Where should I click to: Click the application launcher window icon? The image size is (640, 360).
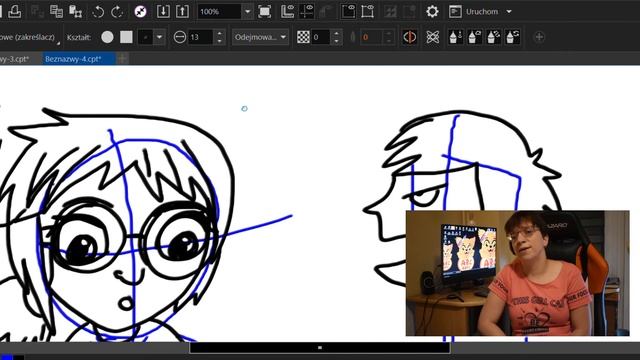click(455, 11)
